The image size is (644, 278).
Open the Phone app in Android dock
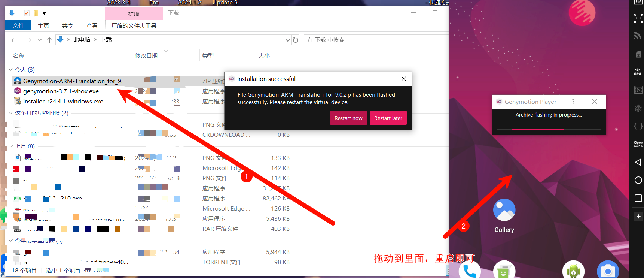(469, 270)
